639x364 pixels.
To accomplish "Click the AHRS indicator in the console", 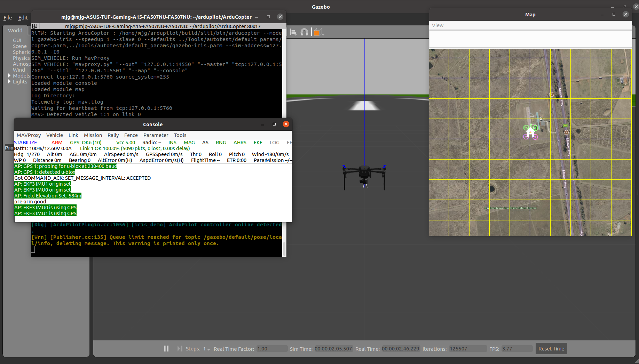I will click(x=240, y=143).
